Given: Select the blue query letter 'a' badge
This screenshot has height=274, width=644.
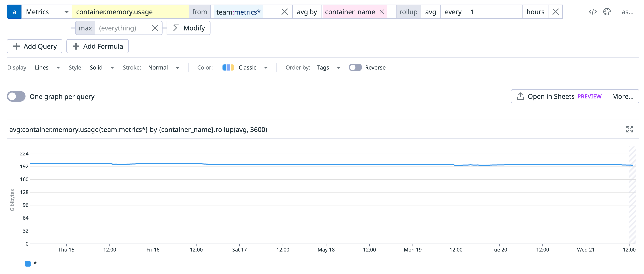Looking at the screenshot, I should [x=14, y=12].
